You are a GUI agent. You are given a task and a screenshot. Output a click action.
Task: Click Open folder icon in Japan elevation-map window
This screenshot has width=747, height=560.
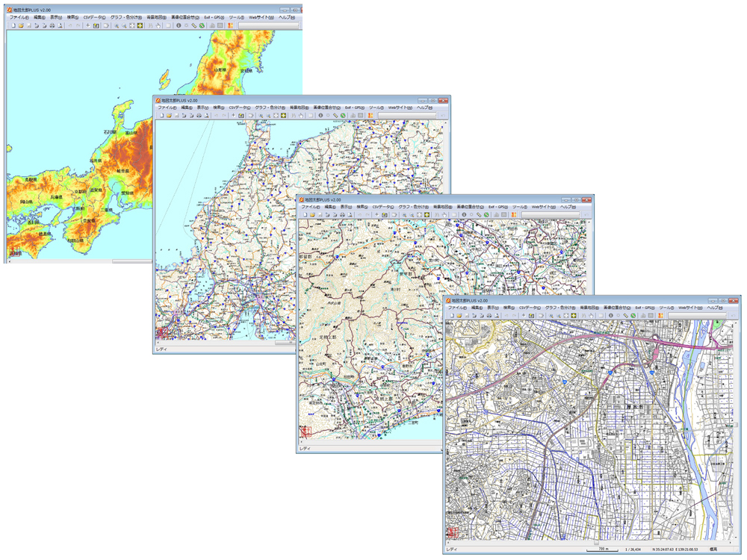coord(20,25)
